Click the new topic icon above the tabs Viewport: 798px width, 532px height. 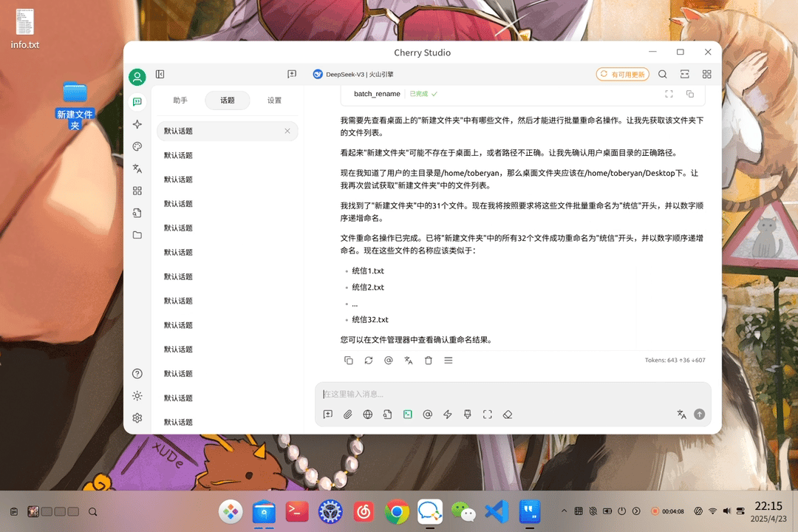(292, 75)
